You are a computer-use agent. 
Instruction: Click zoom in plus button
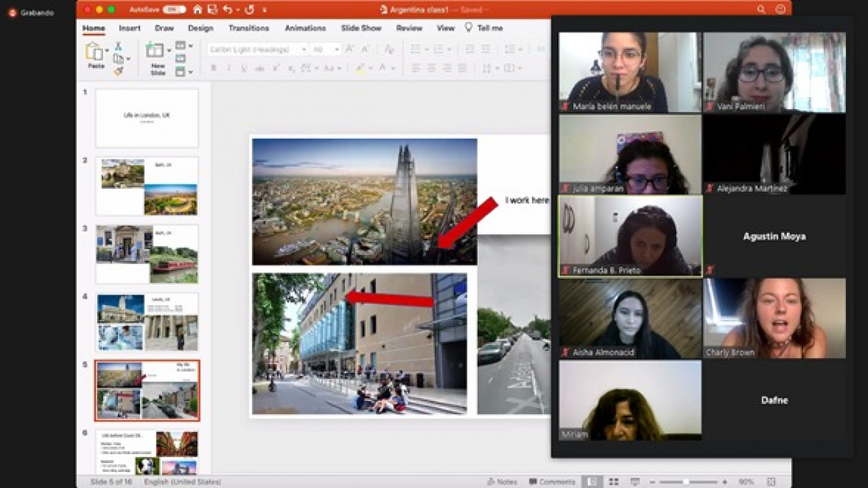coord(725,481)
